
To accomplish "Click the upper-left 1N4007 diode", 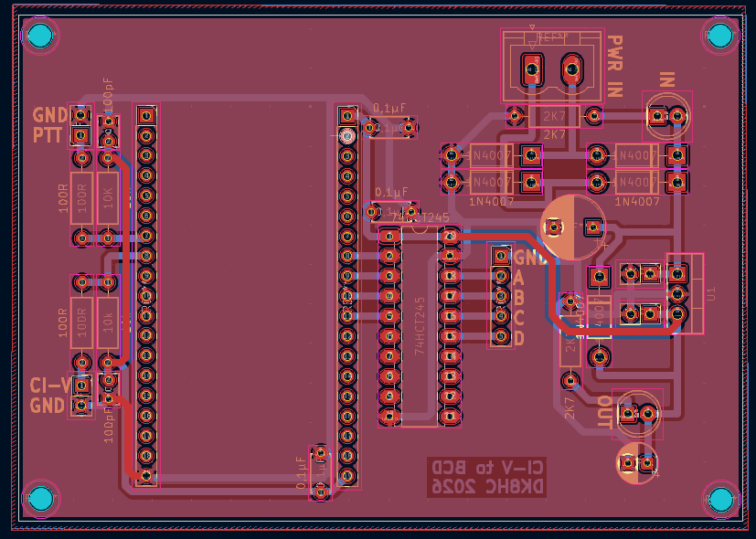I will 491,154.
